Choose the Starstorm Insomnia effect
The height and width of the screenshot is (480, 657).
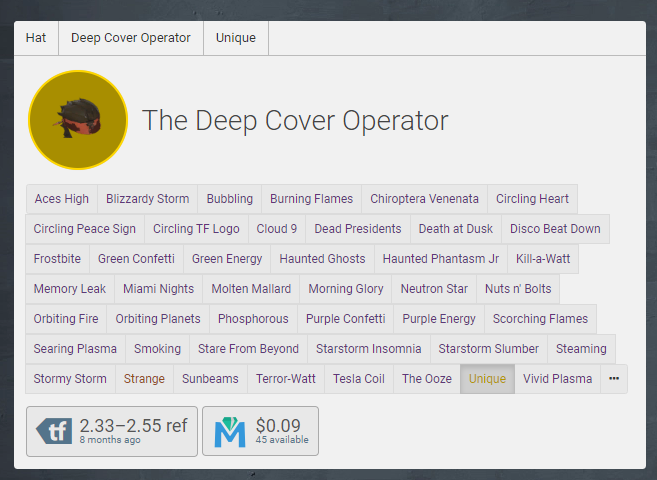(369, 349)
